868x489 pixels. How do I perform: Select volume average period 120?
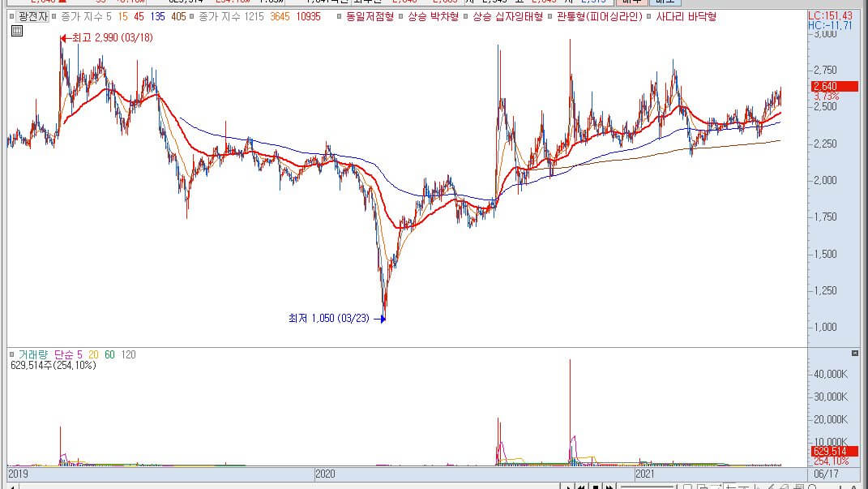[128, 354]
